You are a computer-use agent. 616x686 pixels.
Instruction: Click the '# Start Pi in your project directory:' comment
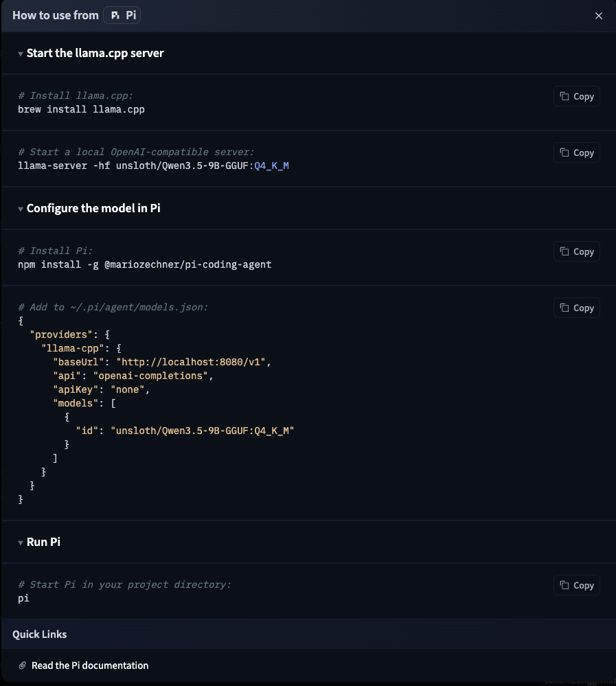pyautogui.click(x=125, y=585)
